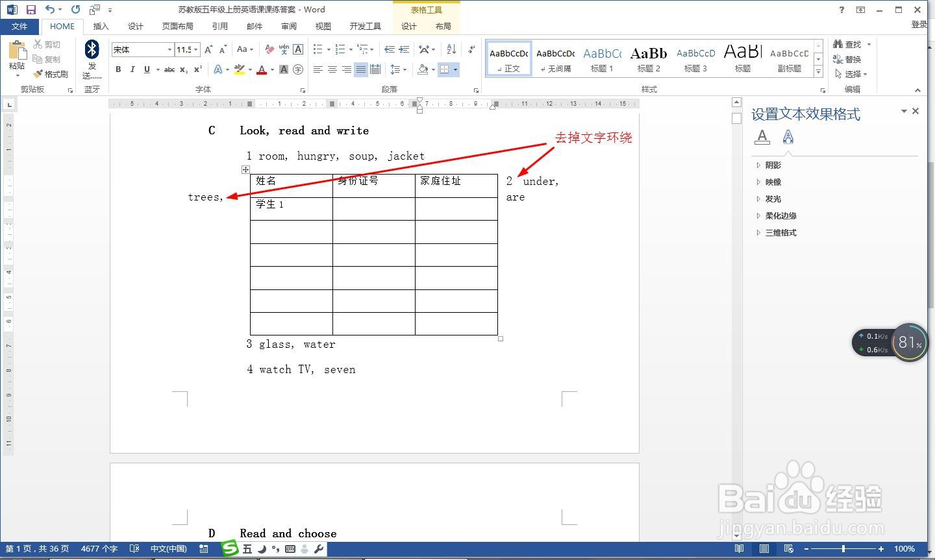This screenshot has width=935, height=560.
Task: Apply the red font color
Action: (x=262, y=69)
